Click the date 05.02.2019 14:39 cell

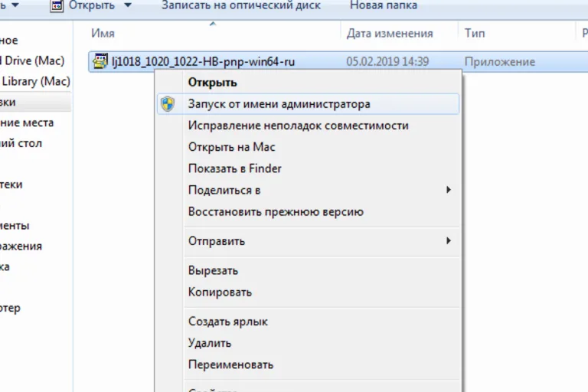[387, 61]
